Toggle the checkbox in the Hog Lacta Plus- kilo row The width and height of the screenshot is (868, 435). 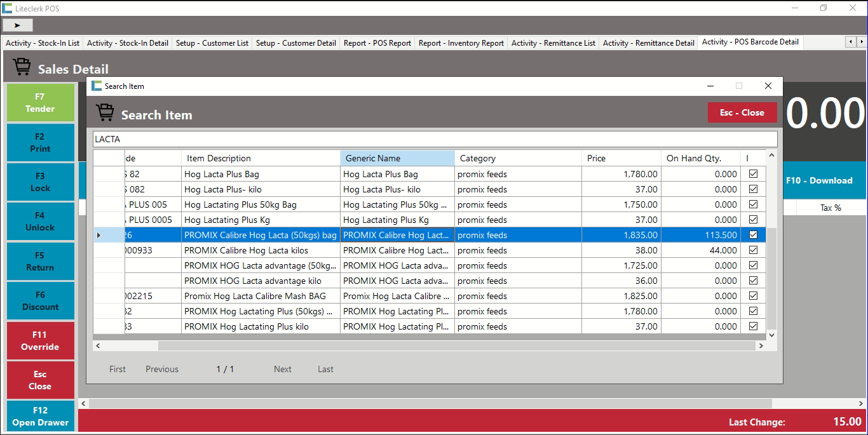pyautogui.click(x=753, y=189)
